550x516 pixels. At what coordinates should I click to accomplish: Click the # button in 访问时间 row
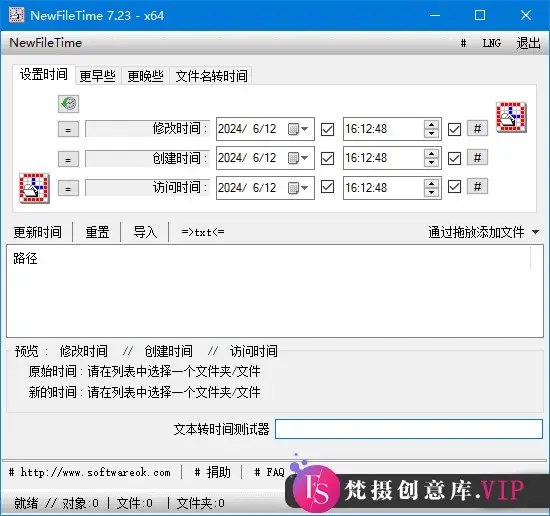click(477, 187)
